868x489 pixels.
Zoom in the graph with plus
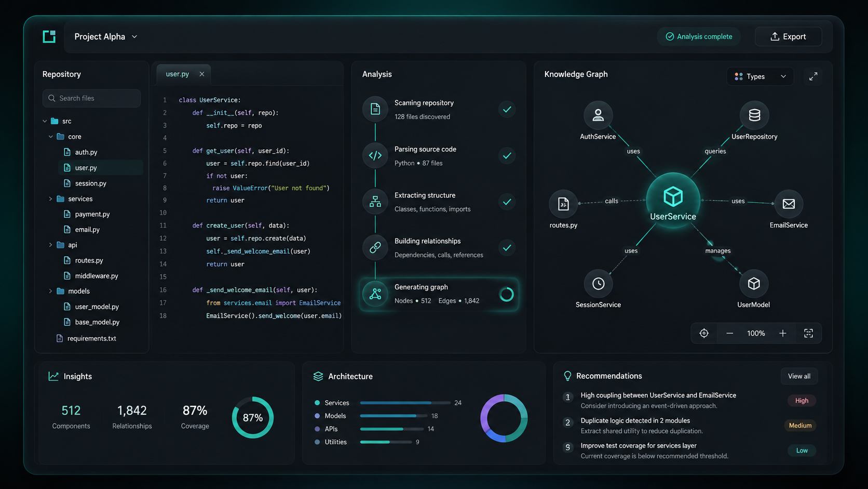pyautogui.click(x=783, y=333)
